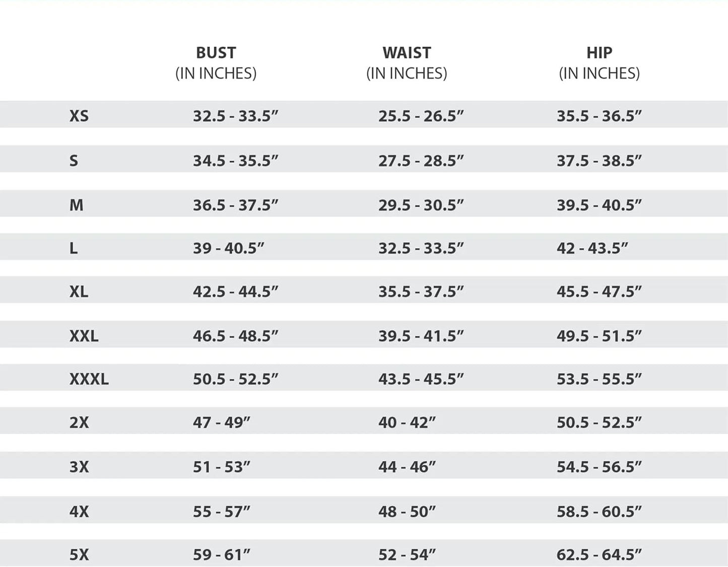This screenshot has width=728, height=567.
Task: Click the XXL size row label
Action: tap(84, 336)
